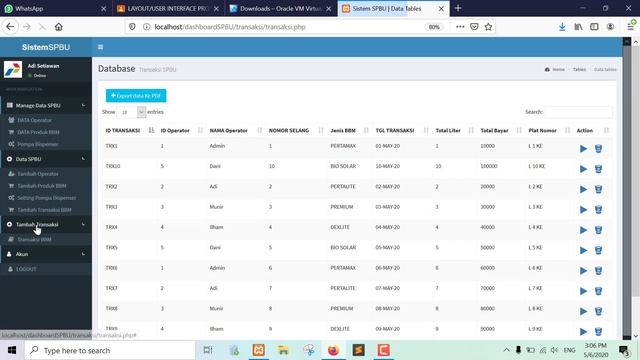This screenshot has height=360, width=640.
Task: Open DATA Produk BBM sidebar item
Action: pos(38,132)
